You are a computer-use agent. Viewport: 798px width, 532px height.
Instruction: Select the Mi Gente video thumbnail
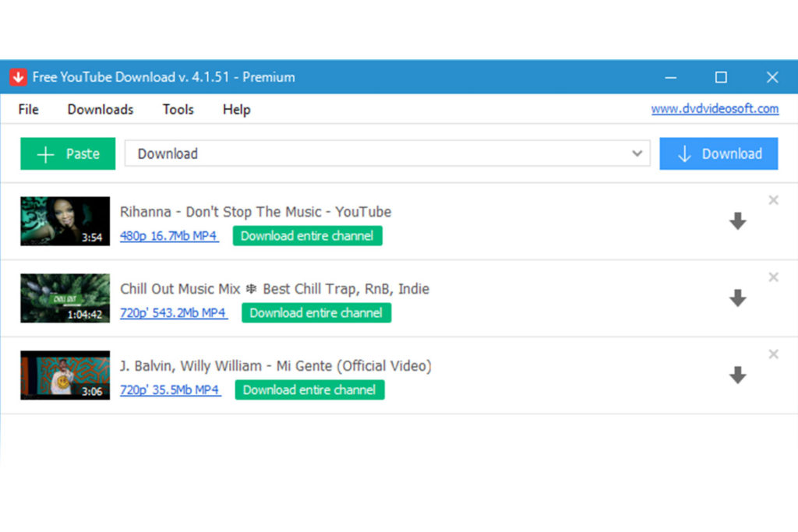point(65,375)
